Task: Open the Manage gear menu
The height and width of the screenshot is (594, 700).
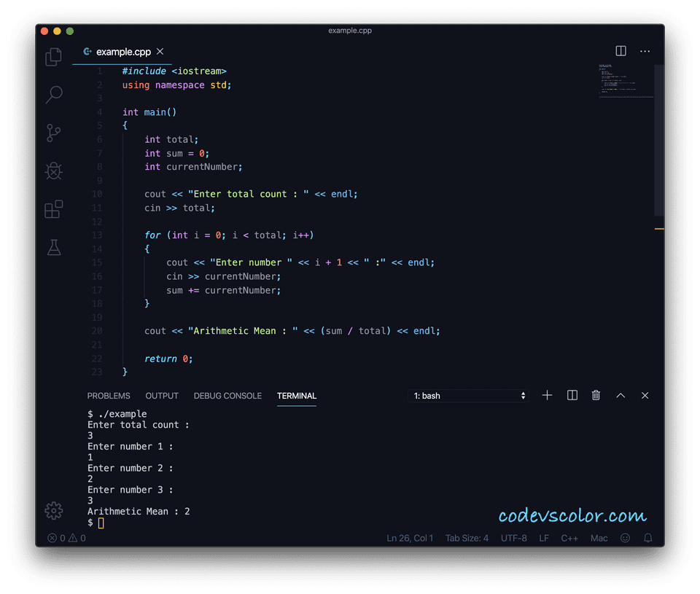Action: (53, 511)
